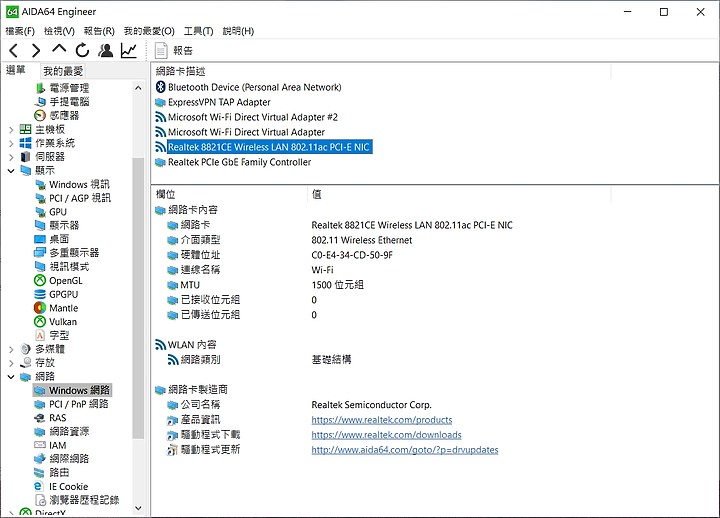Viewport: 720px width, 518px height.
Task: Open the 工具(T) menu
Action: 198,31
